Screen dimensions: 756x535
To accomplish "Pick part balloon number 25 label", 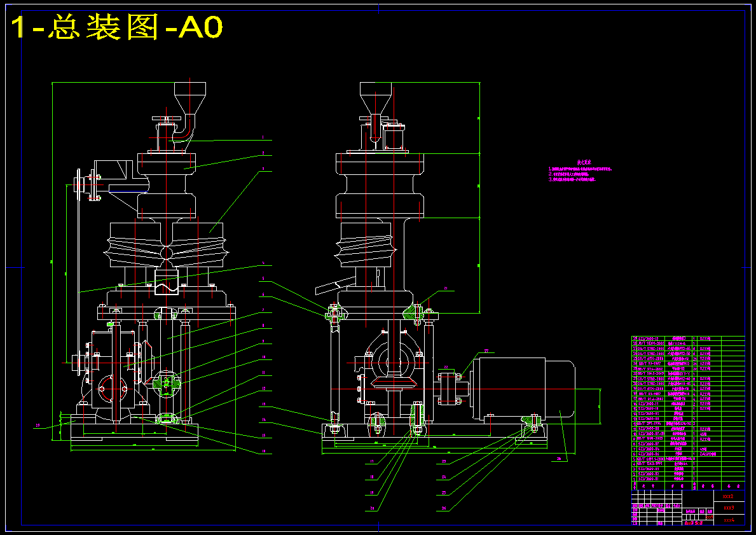I will point(444,492).
